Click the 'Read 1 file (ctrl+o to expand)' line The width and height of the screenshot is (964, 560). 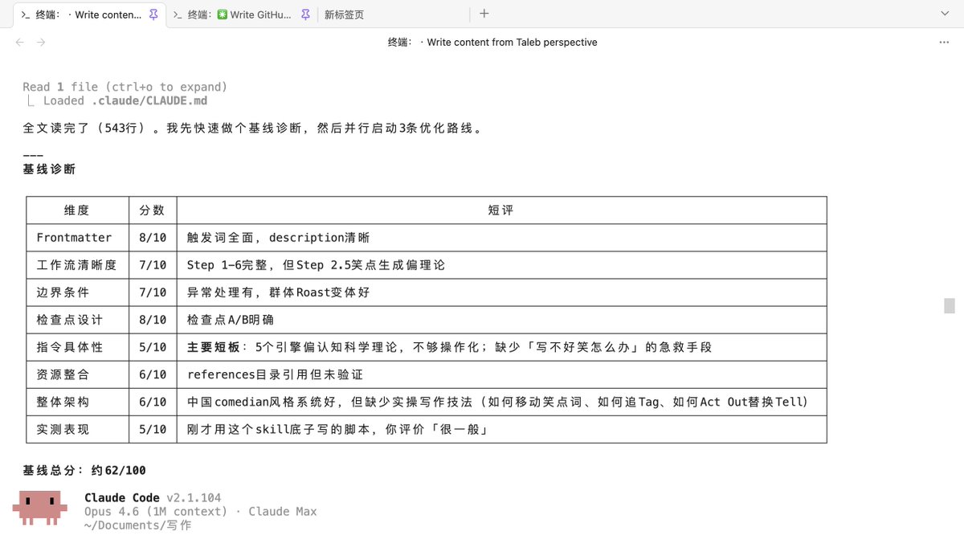tap(125, 87)
